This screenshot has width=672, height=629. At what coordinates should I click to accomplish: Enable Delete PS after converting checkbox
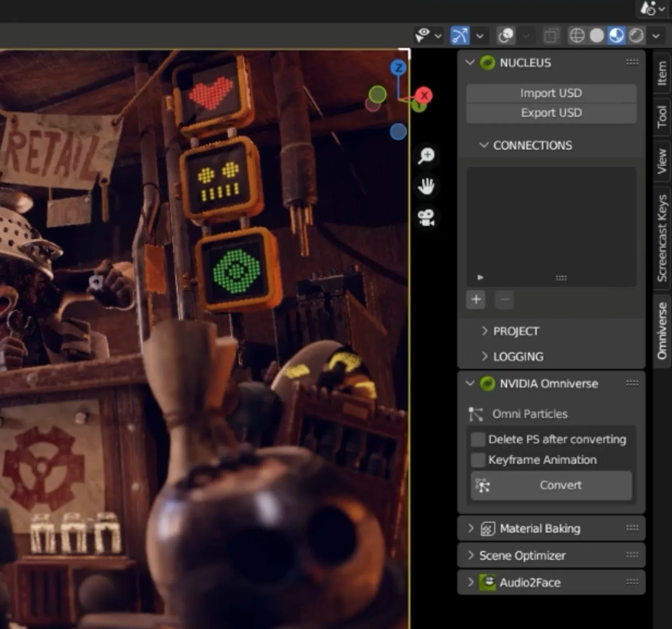(478, 439)
